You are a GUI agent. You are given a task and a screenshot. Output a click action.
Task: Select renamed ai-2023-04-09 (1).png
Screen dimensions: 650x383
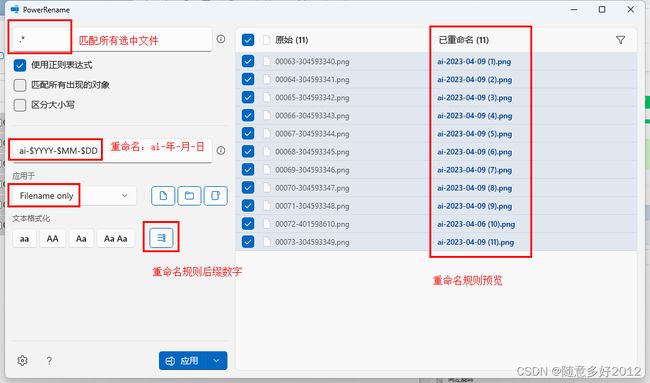(x=474, y=61)
